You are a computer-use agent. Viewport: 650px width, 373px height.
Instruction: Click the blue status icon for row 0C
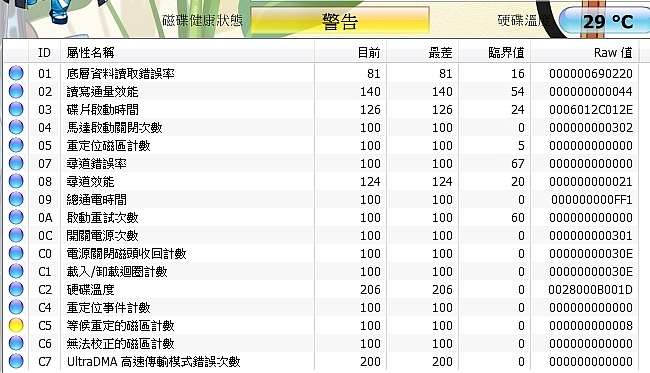tap(16, 235)
